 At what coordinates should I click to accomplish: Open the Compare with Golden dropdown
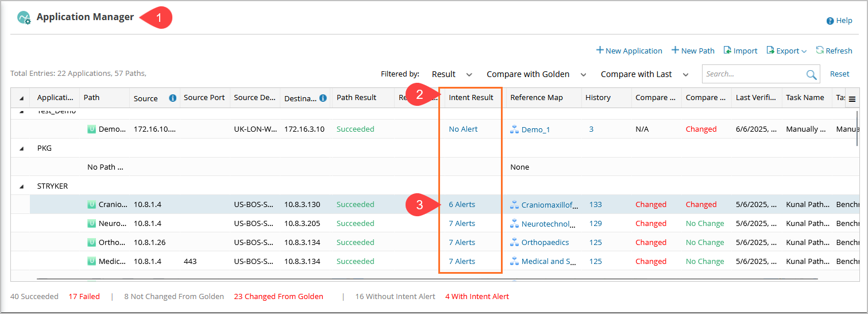coord(536,74)
